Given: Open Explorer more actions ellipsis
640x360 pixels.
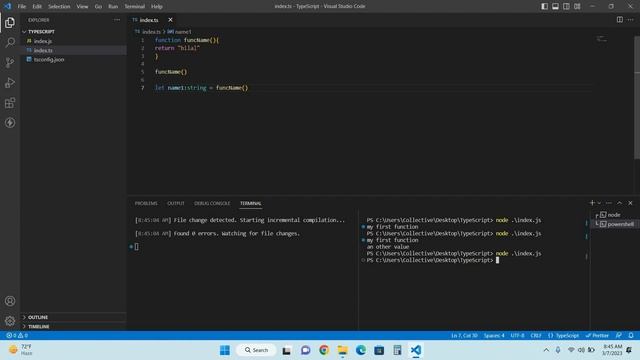Looking at the screenshot, I should [117, 20].
